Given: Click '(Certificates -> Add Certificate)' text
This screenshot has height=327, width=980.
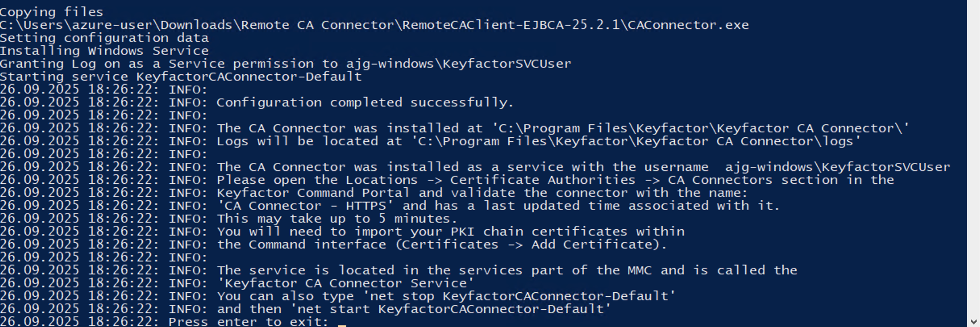Looking at the screenshot, I should click(531, 245).
